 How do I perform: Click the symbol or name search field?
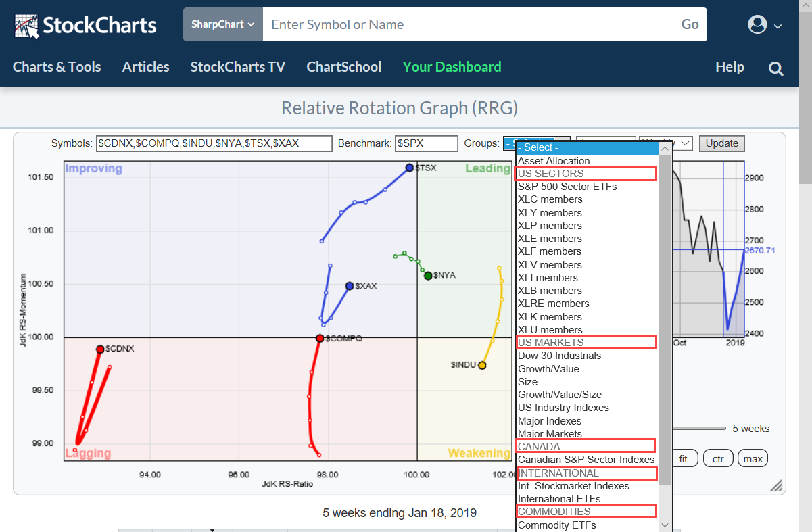468,24
